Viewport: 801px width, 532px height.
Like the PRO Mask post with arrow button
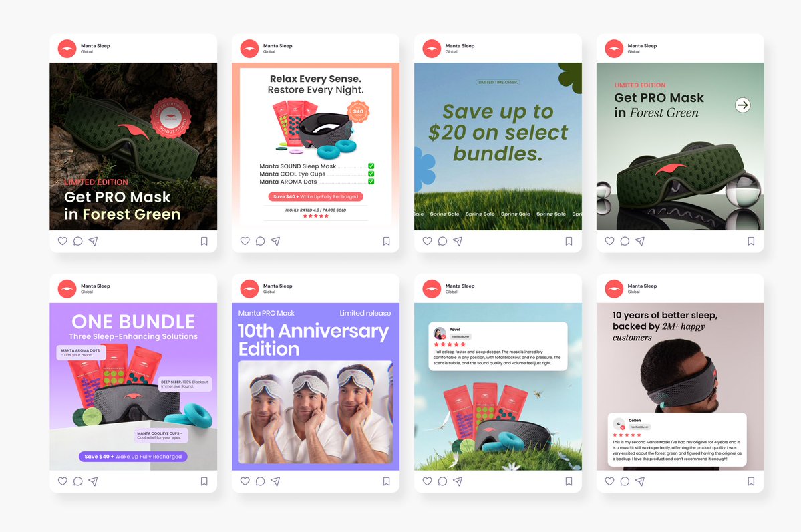pos(609,241)
